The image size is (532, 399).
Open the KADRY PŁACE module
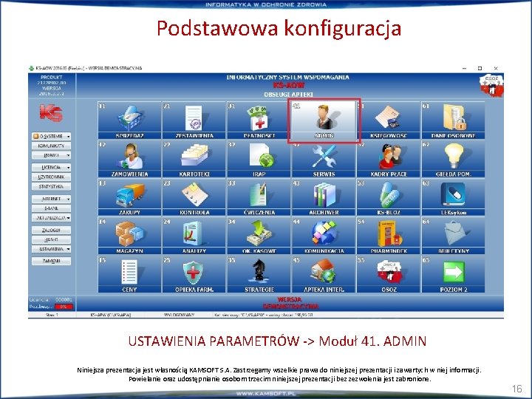[x=389, y=159]
